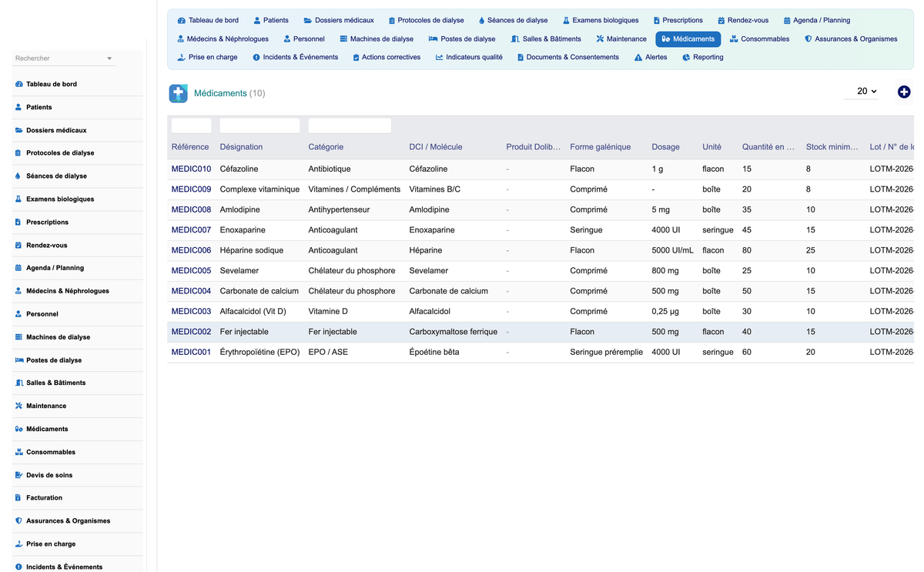The image size is (924, 572).
Task: Click the Dossiers médicaux folder icon in sidebar
Action: point(18,130)
